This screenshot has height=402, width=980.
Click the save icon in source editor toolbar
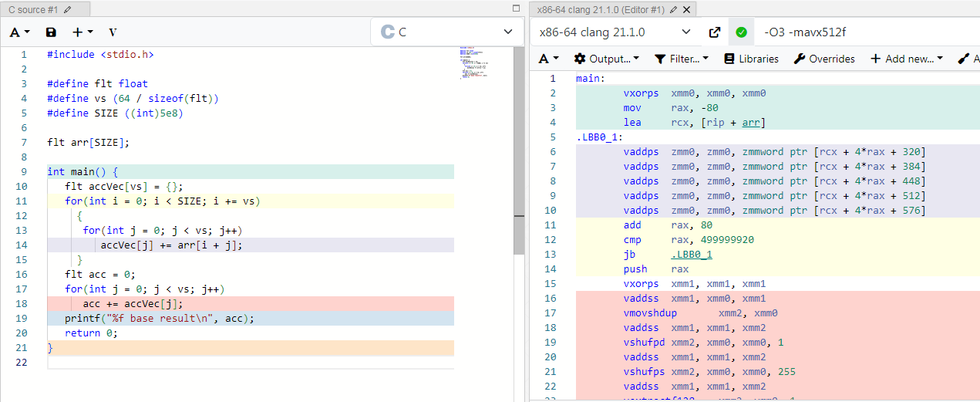point(51,32)
